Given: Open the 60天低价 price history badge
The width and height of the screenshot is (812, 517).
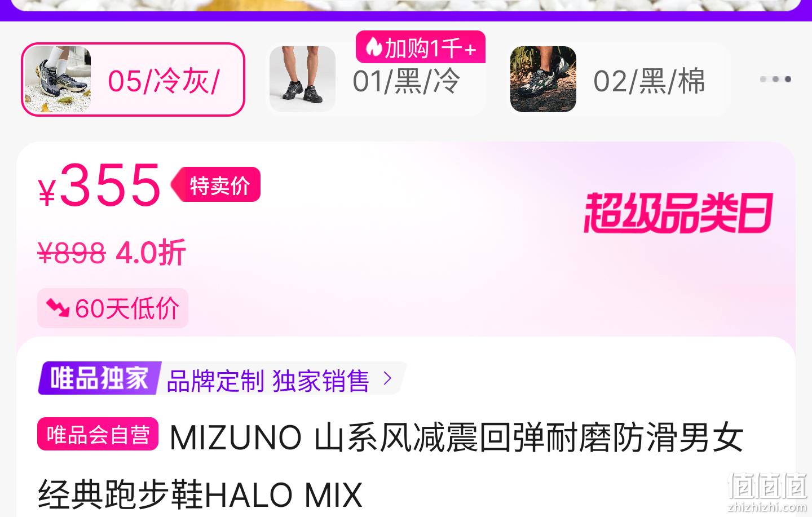Looking at the screenshot, I should click(x=113, y=308).
